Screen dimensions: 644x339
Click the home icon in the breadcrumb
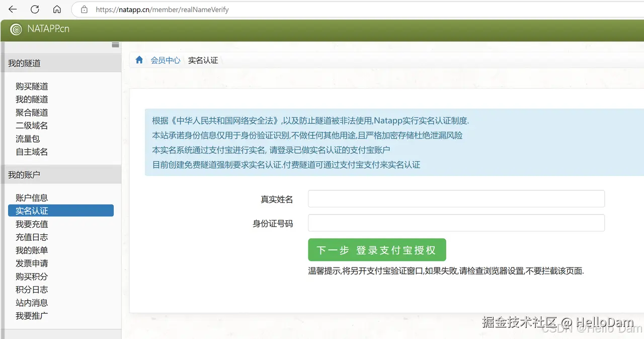click(x=139, y=59)
